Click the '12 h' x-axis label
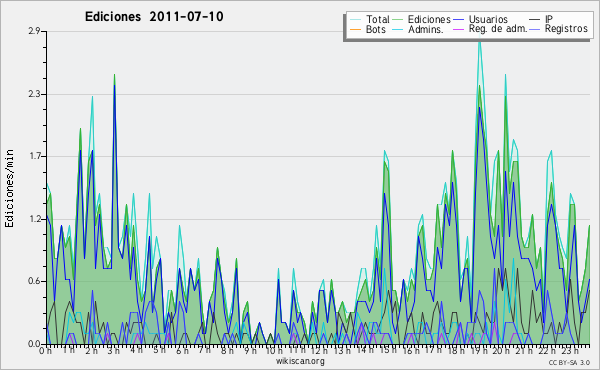The height and width of the screenshot is (370, 600). (x=319, y=351)
